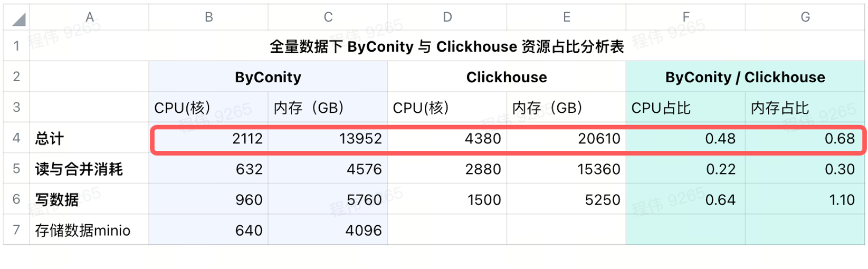This screenshot has width=868, height=269.
Task: Select row 7 header
Action: point(16,230)
